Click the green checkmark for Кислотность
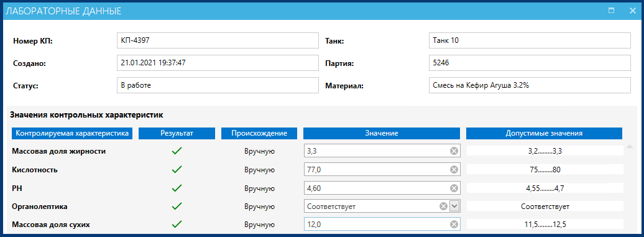The height and width of the screenshot is (237, 644). (x=177, y=169)
